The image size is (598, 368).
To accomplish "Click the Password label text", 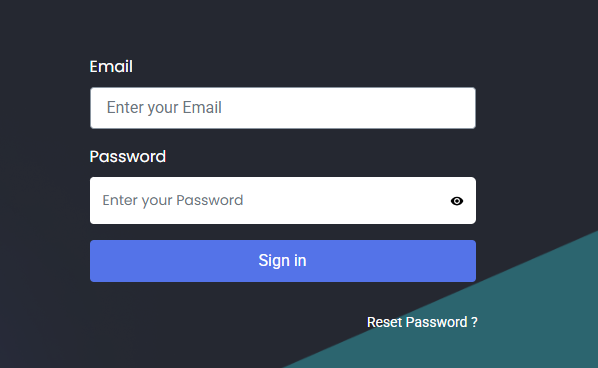I will (x=128, y=156).
